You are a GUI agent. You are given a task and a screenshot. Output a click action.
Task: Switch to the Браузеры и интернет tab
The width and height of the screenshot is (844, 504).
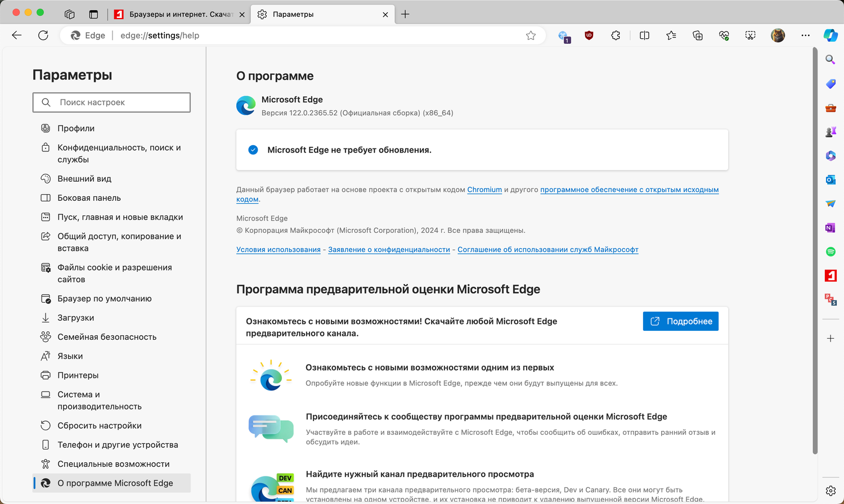pos(180,14)
